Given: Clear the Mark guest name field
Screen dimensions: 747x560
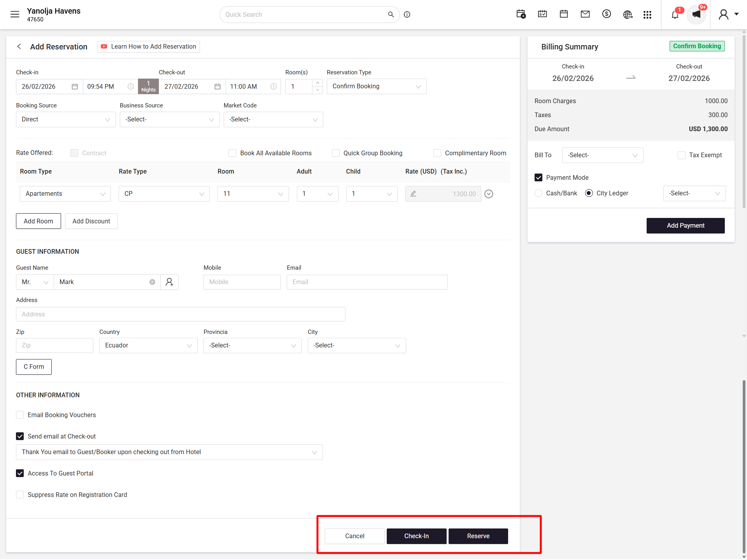Looking at the screenshot, I should [152, 282].
